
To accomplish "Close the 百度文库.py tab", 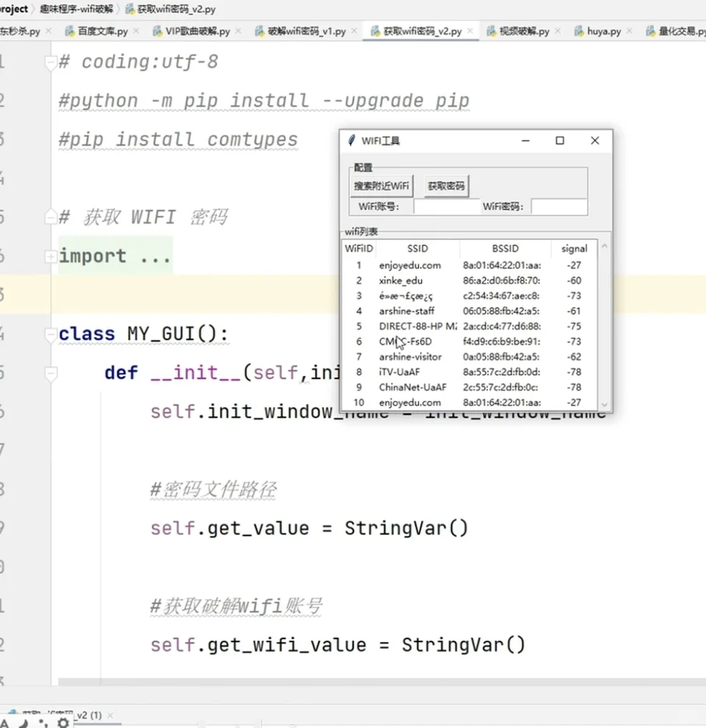I will (136, 30).
